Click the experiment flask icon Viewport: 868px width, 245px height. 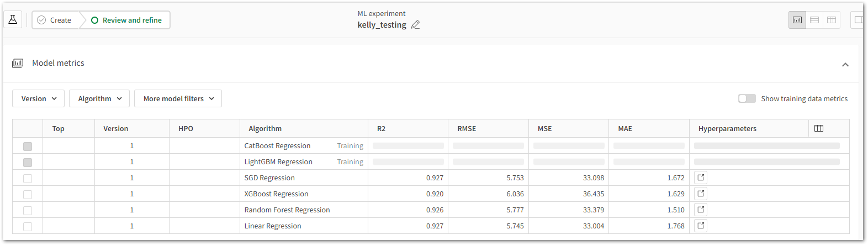click(13, 20)
